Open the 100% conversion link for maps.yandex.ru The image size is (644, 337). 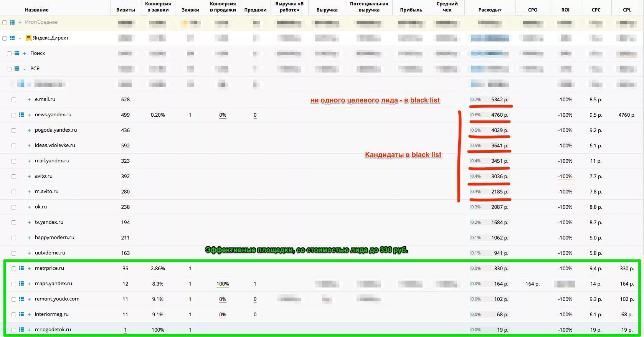pos(223,284)
